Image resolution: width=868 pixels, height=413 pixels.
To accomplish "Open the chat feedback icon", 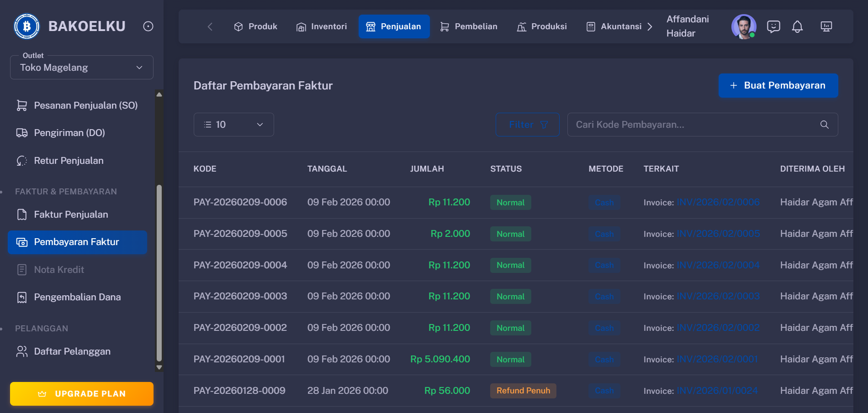I will point(773,26).
